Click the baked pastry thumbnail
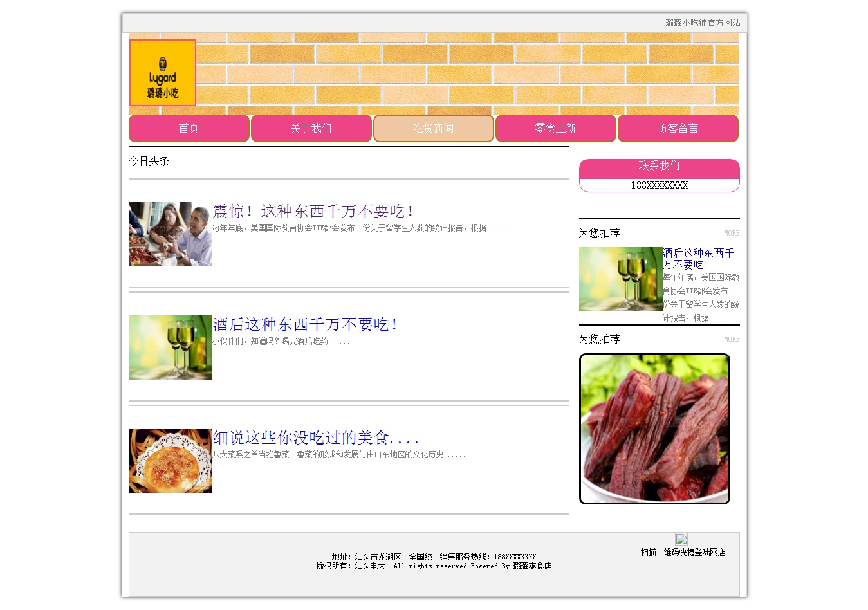The image size is (868, 610). click(x=171, y=461)
